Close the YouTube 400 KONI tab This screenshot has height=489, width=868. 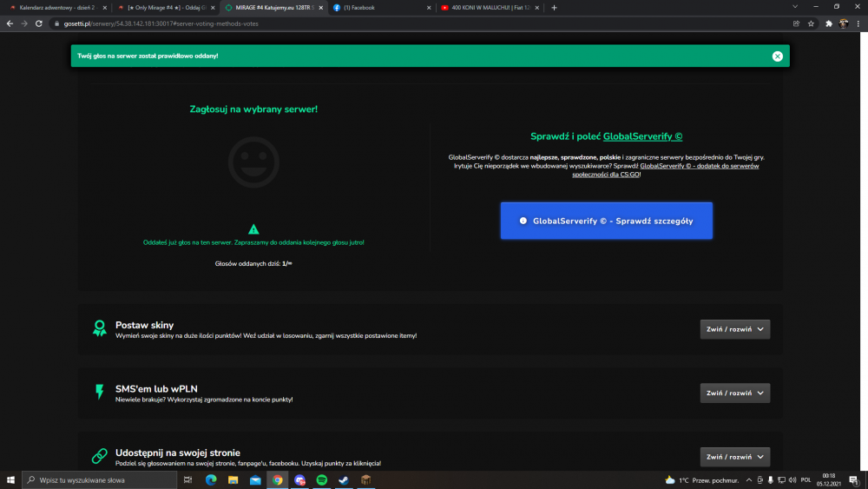(x=537, y=8)
